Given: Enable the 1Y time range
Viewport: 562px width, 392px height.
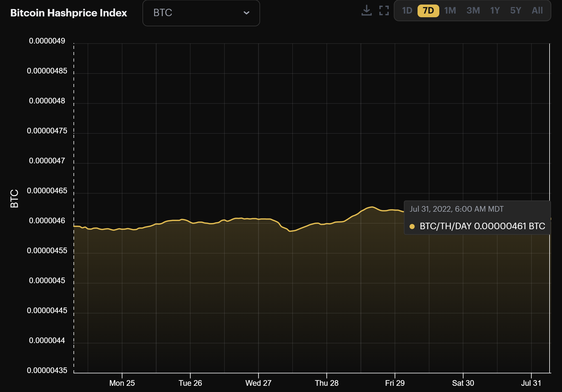Looking at the screenshot, I should (x=494, y=11).
